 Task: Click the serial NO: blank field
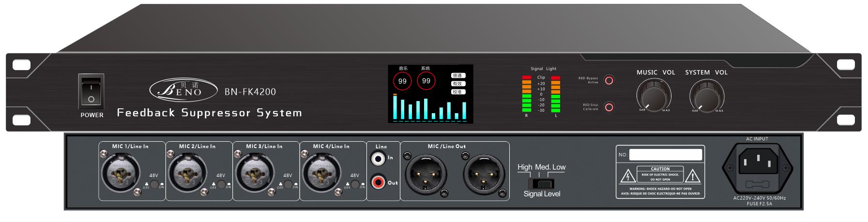coord(665,155)
